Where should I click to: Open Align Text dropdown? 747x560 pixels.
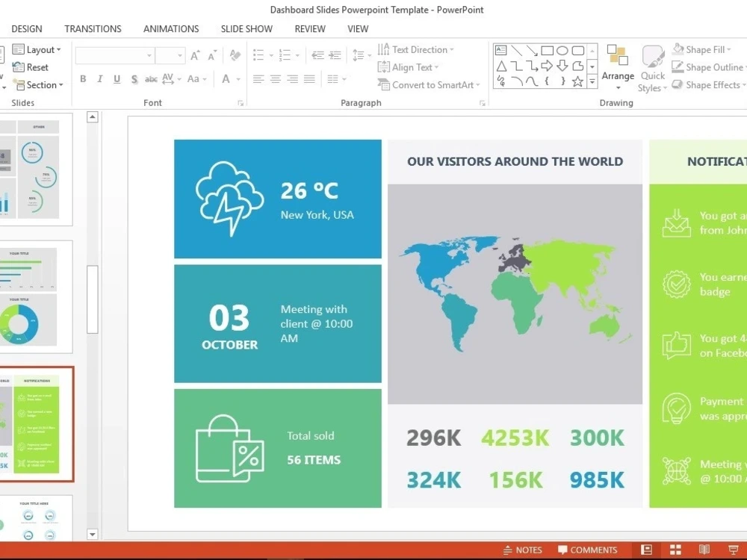point(409,67)
